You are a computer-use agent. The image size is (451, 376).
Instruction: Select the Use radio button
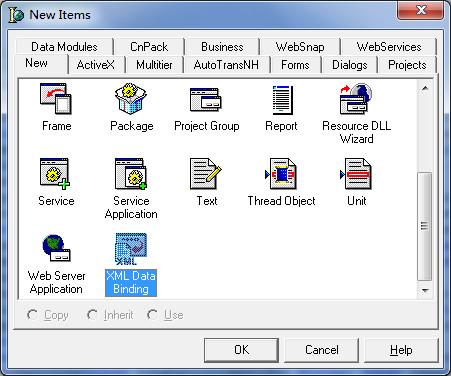[152, 315]
